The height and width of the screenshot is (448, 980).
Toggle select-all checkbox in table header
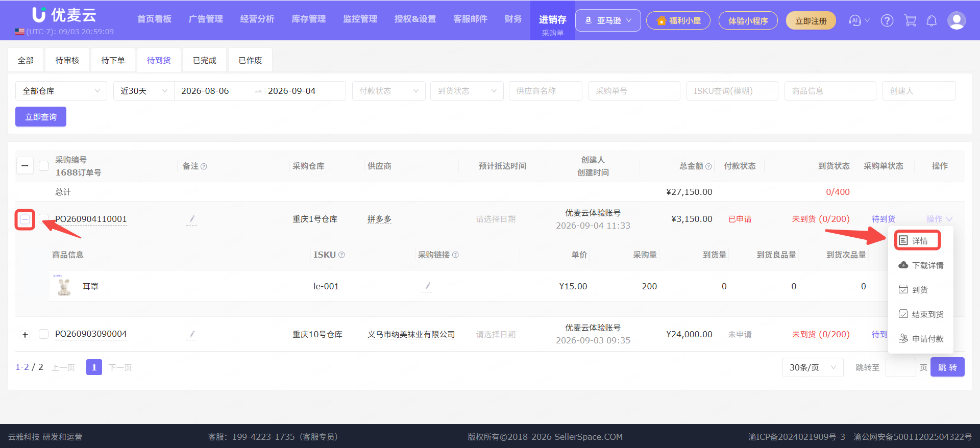coord(44,166)
